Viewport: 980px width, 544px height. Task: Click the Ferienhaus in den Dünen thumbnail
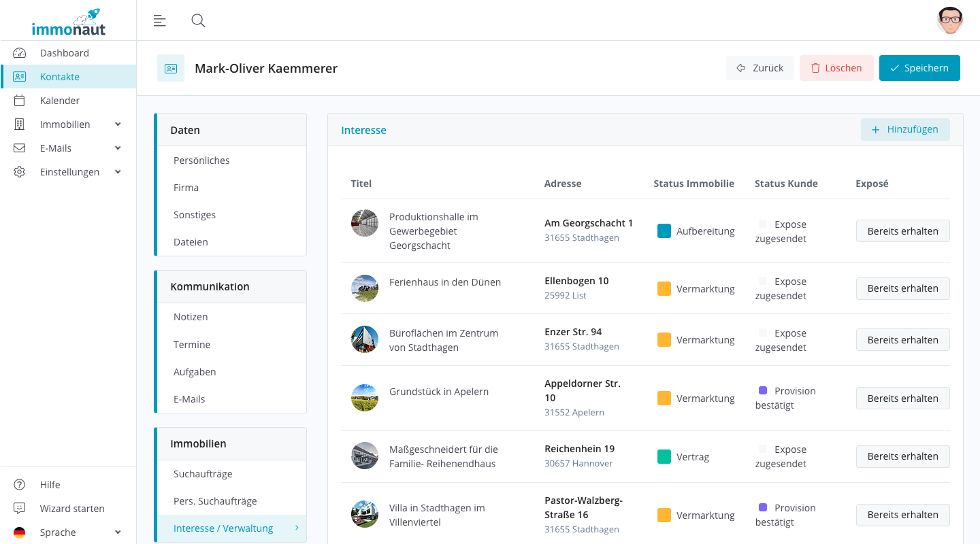pos(365,288)
